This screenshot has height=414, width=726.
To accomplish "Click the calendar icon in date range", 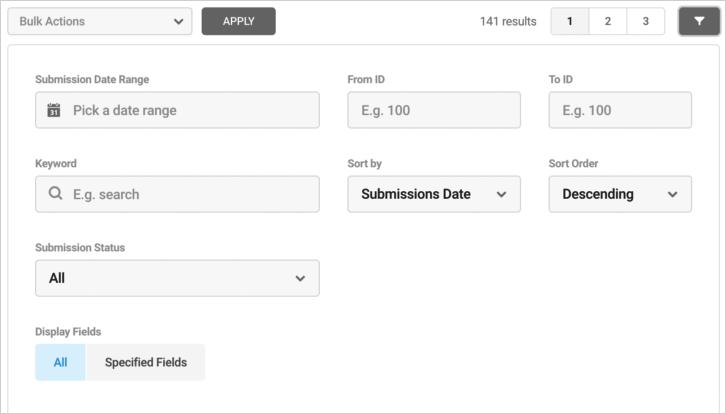I will tap(54, 110).
